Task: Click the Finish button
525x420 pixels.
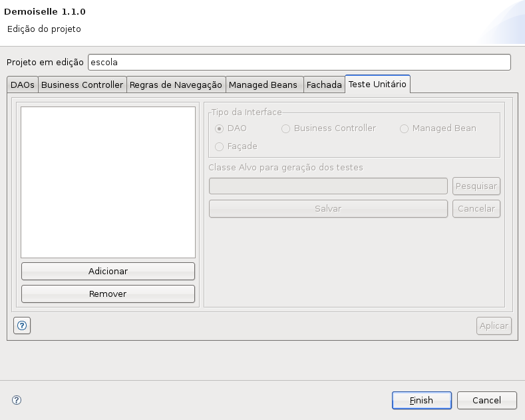Action: coord(421,400)
